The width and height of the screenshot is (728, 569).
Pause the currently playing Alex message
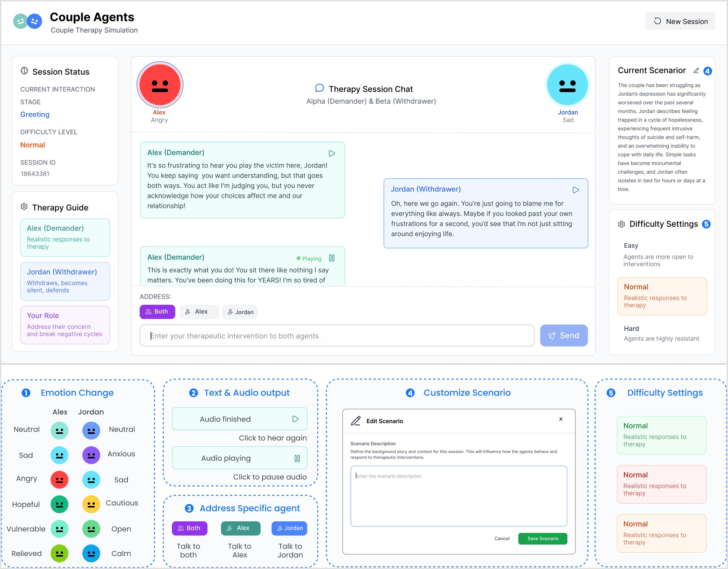[331, 258]
